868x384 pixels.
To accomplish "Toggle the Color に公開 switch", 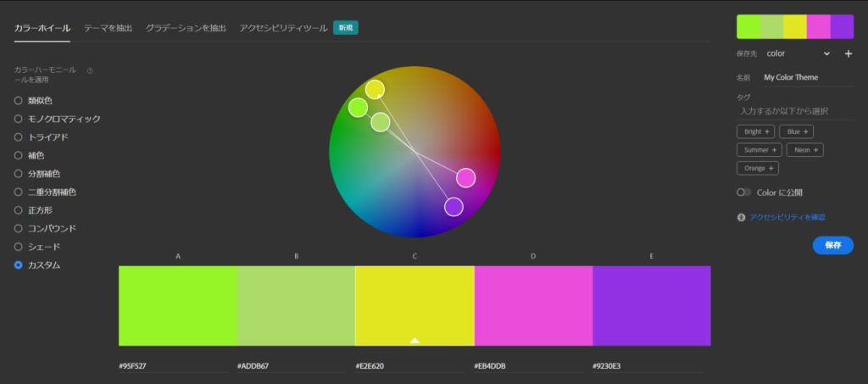I will pos(743,192).
